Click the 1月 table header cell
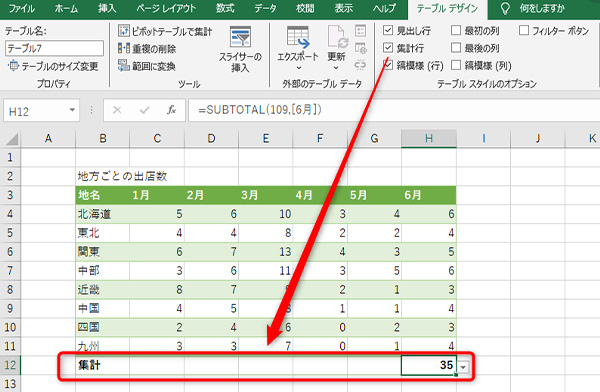The height and width of the screenshot is (392, 600). pyautogui.click(x=157, y=195)
